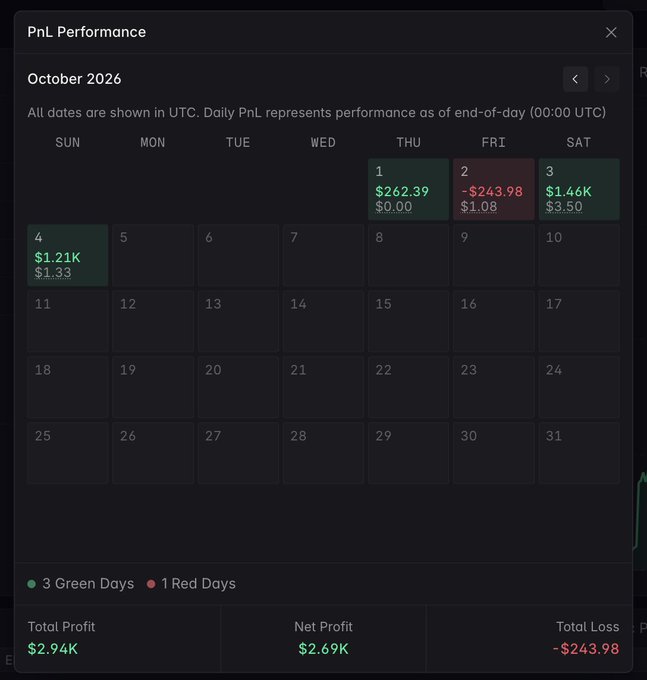Select the day 17 calendar cell
Image resolution: width=647 pixels, height=680 pixels.
(579, 321)
